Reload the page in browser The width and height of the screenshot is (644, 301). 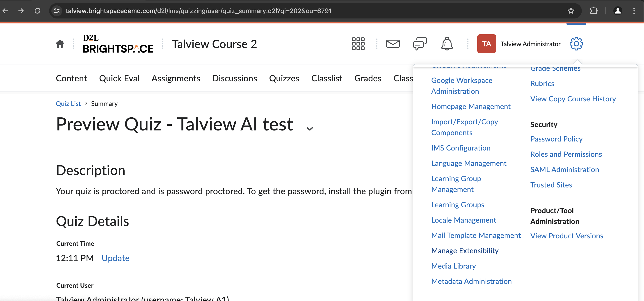coord(37,11)
